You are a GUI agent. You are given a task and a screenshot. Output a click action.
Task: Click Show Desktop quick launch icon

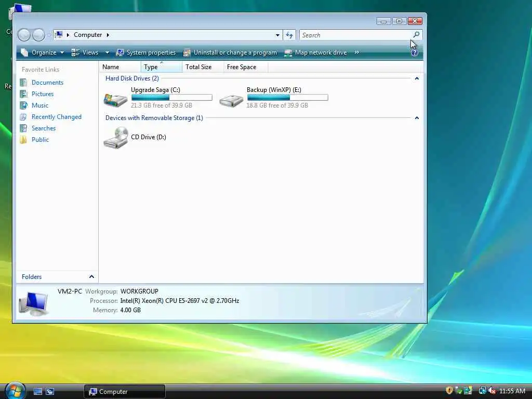click(38, 392)
